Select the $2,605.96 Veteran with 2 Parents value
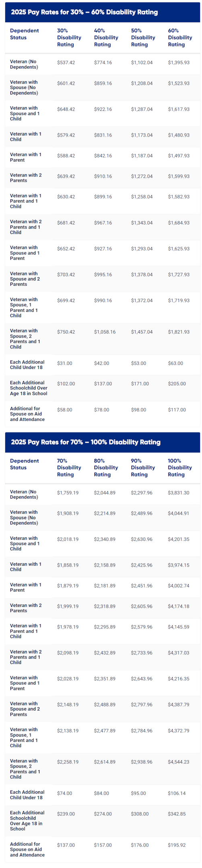 point(142,606)
